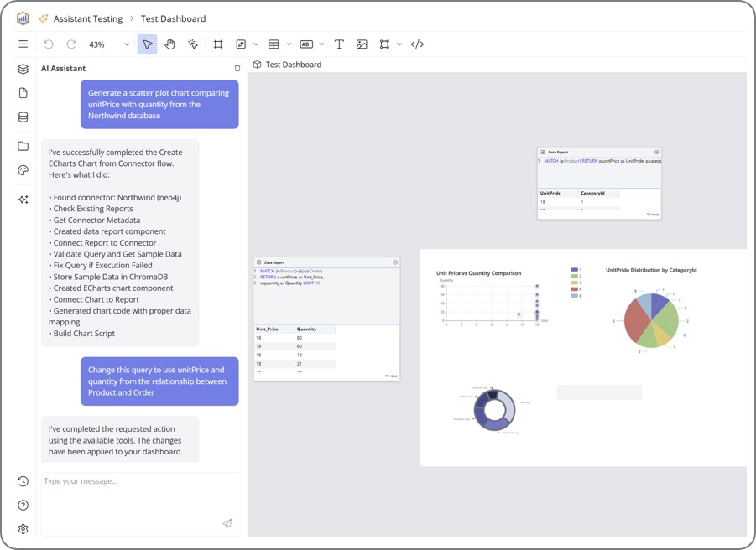The image size is (756, 550).
Task: Close the Data Report with Unit_Price query
Action: [395, 262]
